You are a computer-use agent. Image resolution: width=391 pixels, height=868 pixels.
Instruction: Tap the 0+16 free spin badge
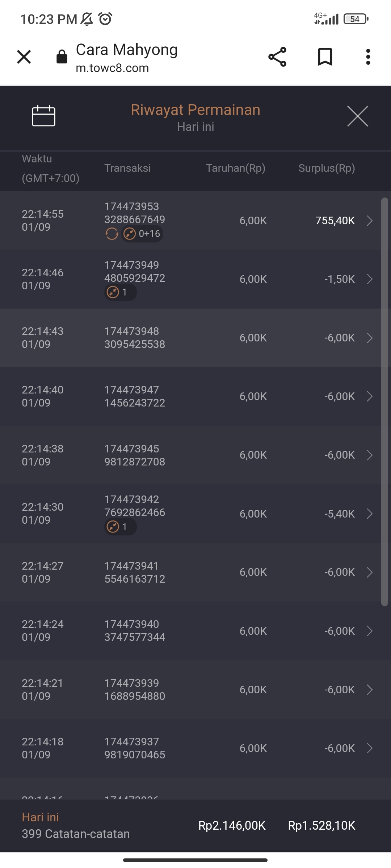(x=142, y=234)
